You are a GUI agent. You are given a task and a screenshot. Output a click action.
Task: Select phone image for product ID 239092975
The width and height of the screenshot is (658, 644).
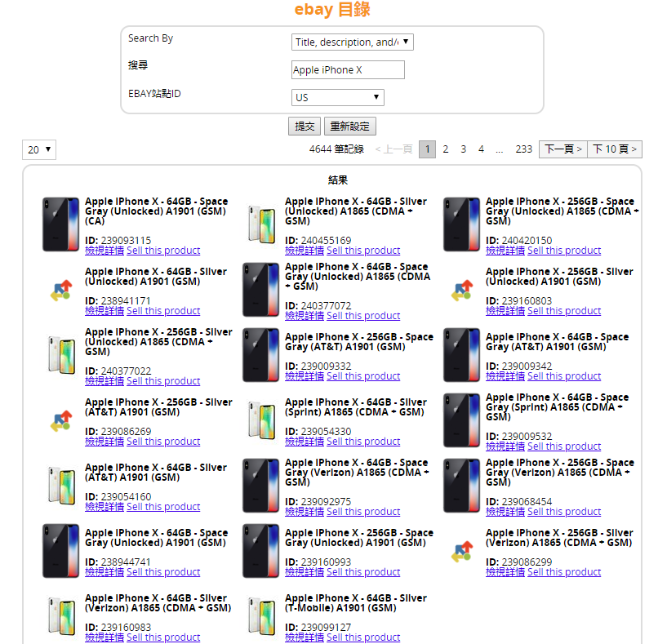[x=261, y=486]
